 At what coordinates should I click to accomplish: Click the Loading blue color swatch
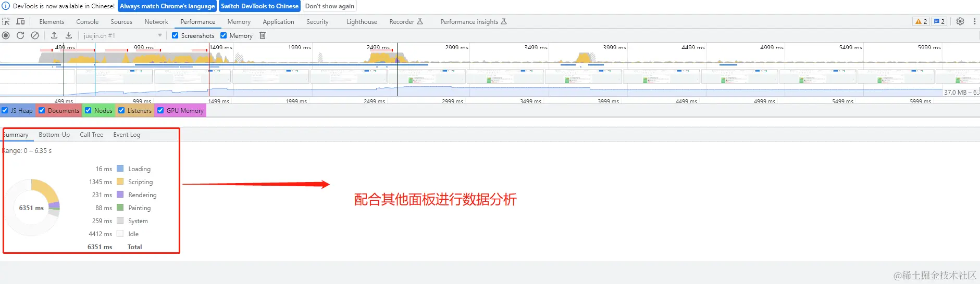pos(120,169)
